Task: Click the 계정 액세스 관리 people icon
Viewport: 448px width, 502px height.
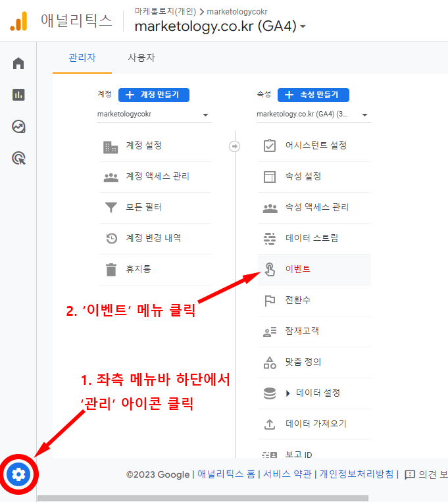Action: [111, 178]
